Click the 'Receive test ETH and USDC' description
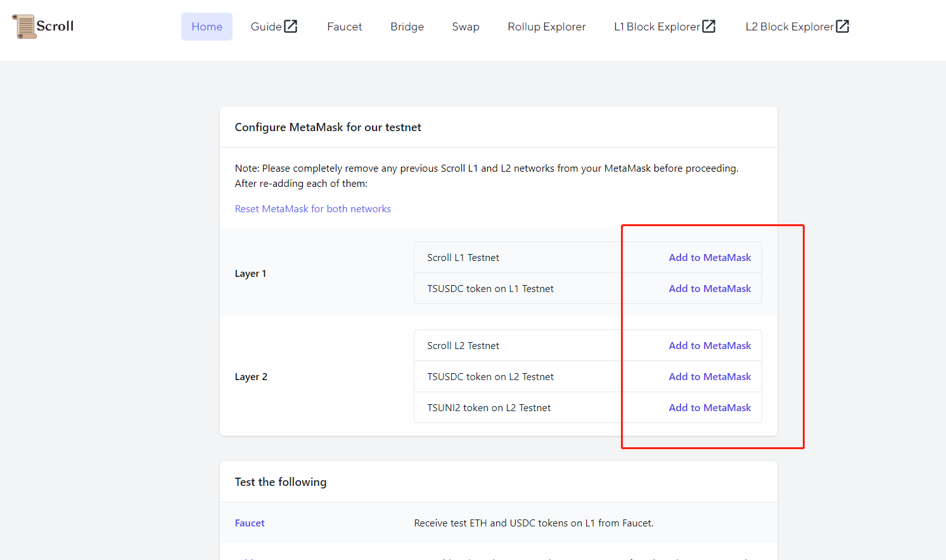This screenshot has width=946, height=560. [534, 523]
